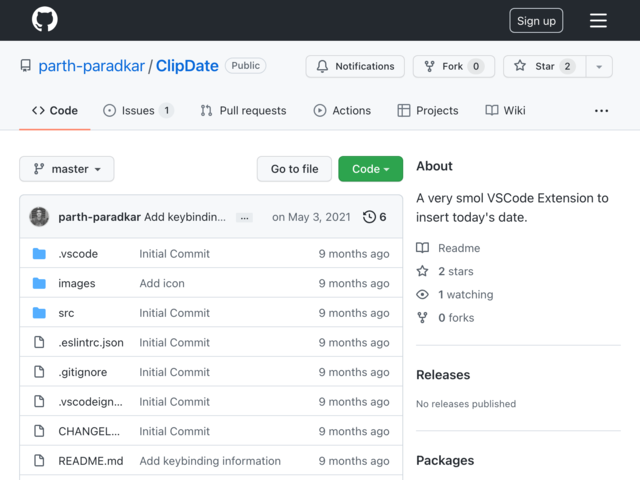
Task: Click the stars icon in About
Action: coord(422,271)
